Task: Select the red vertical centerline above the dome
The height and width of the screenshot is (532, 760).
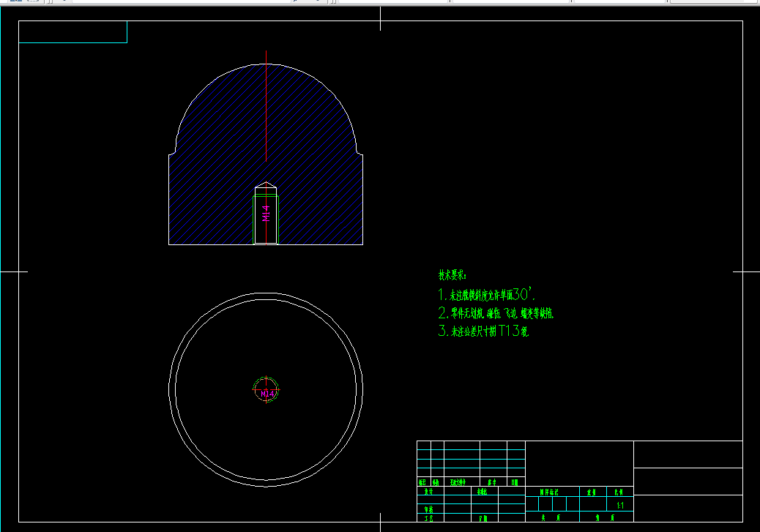Action: 266,105
